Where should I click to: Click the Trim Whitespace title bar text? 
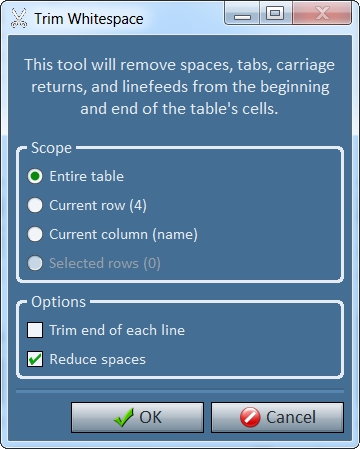[89, 19]
